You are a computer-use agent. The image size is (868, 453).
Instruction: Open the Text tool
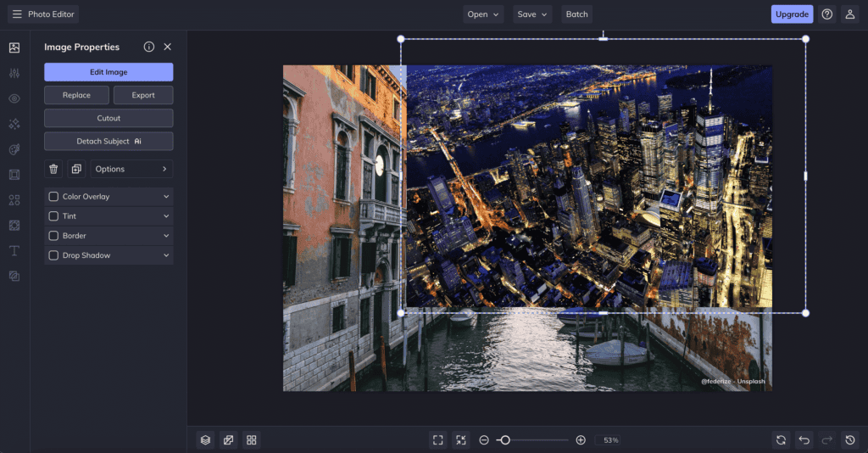coord(14,251)
